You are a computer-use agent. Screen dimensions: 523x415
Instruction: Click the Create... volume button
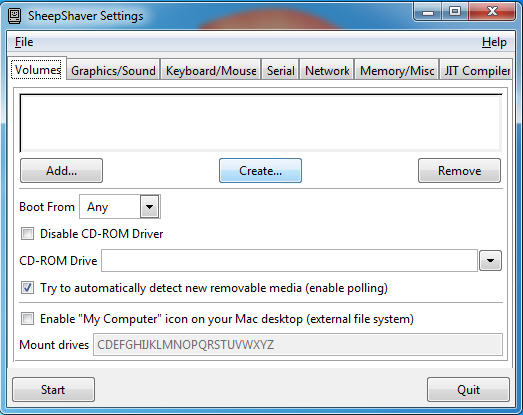260,170
